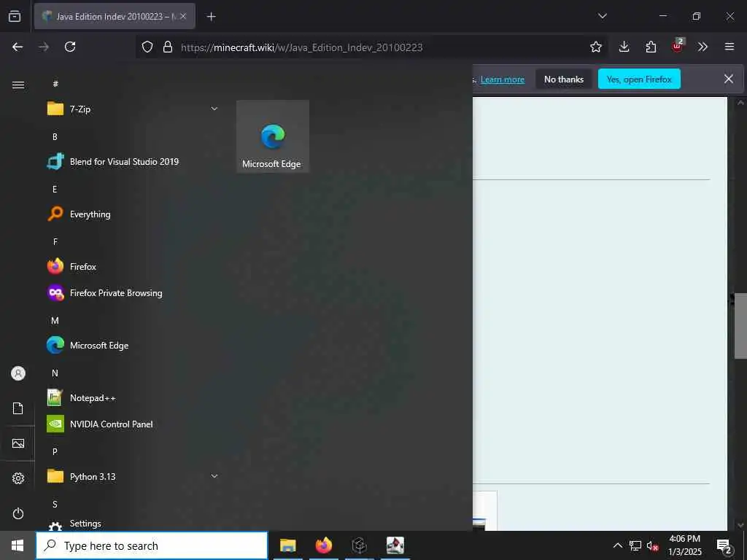The width and height of the screenshot is (747, 560).
Task: Select the Java Edition Indev 20100223 tab
Action: (x=115, y=16)
